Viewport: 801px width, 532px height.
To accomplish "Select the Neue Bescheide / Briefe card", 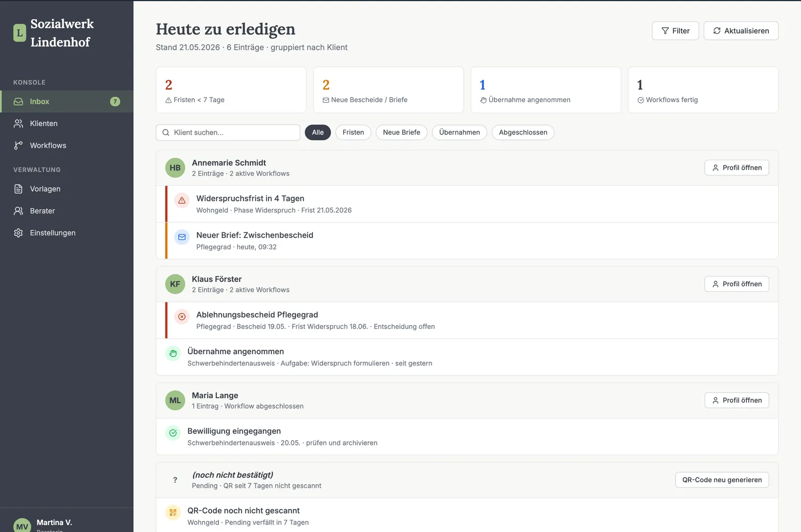I will point(388,90).
